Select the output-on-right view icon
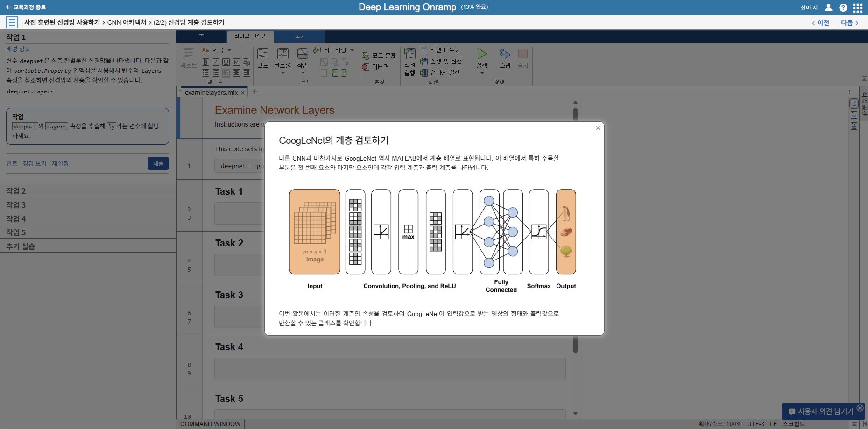 pos(854,104)
